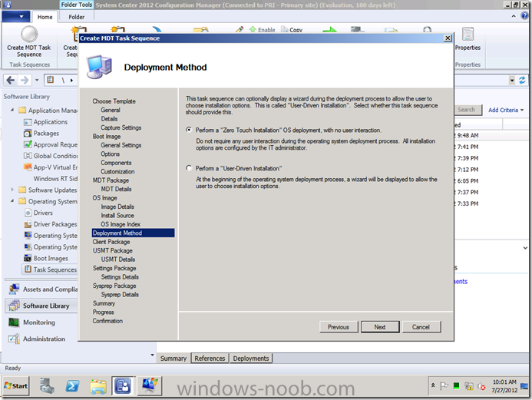Open the References tab at the bottom
The width and height of the screenshot is (532, 400).
pyautogui.click(x=210, y=359)
